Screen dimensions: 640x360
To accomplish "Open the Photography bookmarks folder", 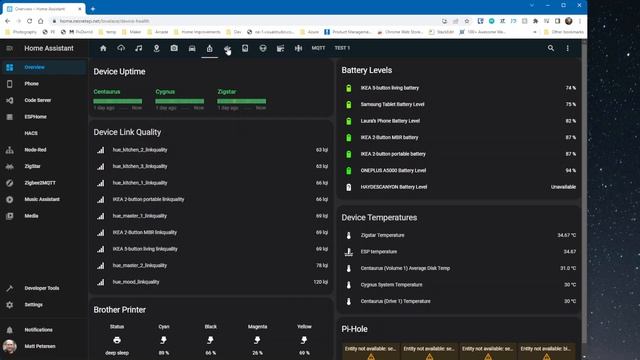I will (x=21, y=32).
